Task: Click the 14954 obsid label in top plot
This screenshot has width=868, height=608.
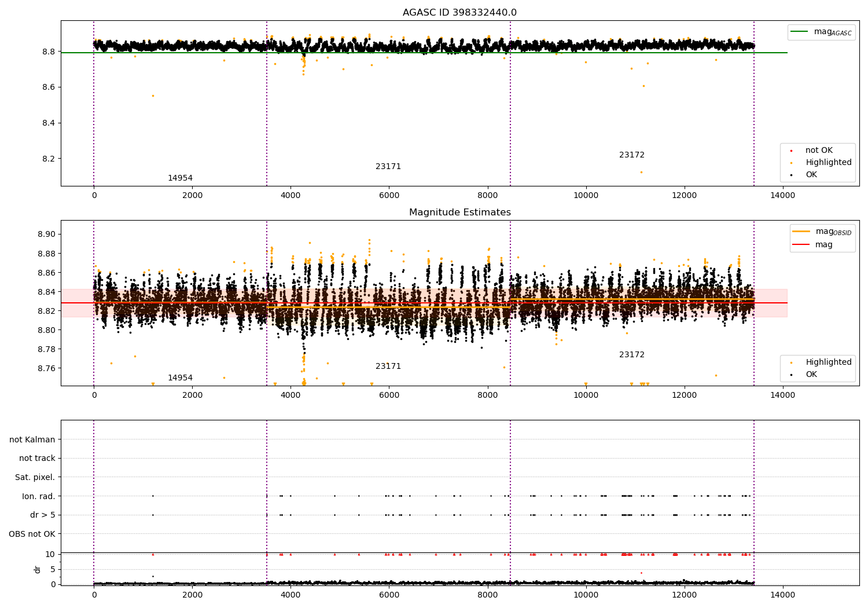Action: click(180, 178)
